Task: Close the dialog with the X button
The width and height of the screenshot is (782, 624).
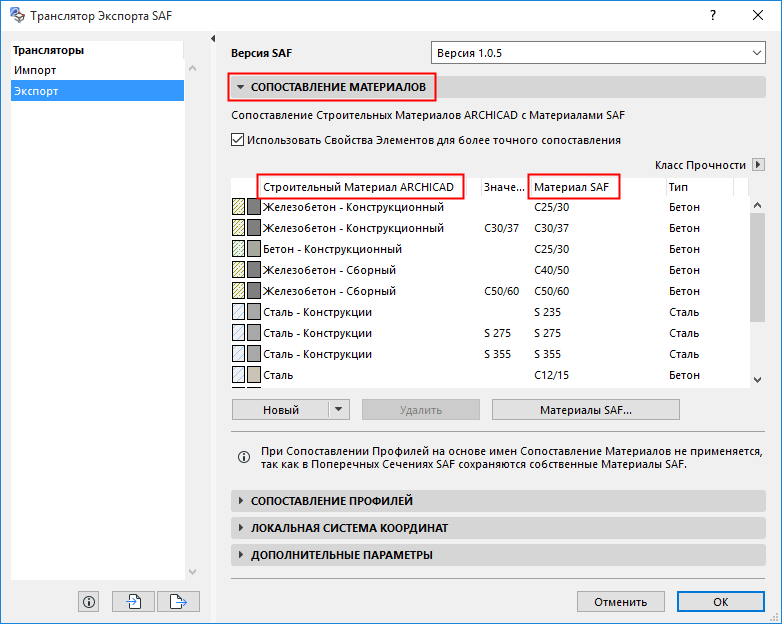Action: coord(758,15)
